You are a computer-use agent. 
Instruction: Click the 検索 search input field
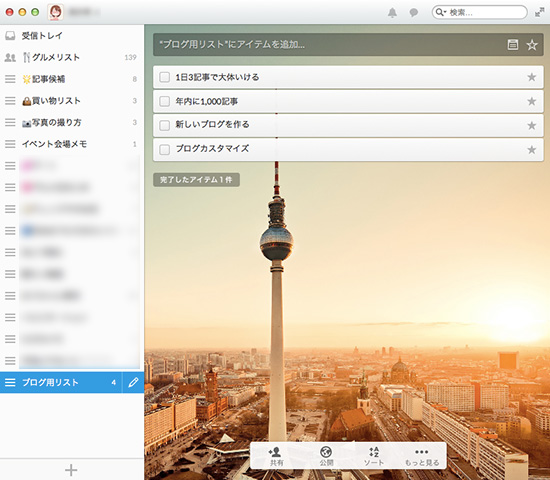click(x=479, y=13)
